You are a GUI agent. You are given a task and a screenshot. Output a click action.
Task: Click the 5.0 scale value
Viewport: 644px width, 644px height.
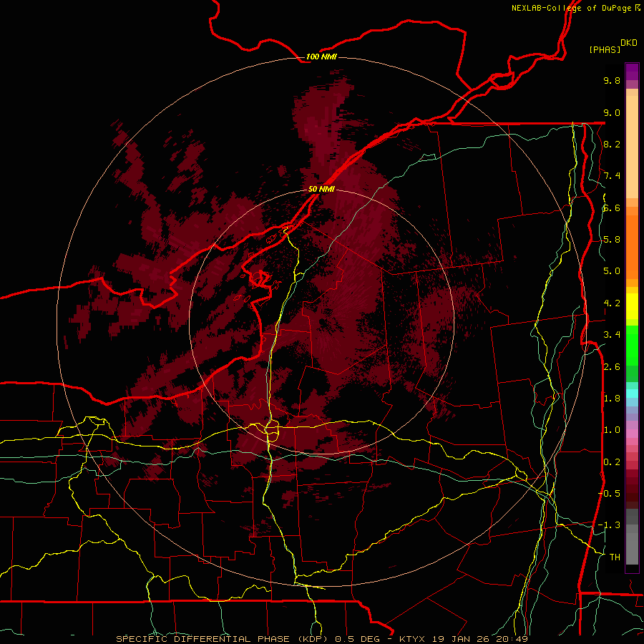(612, 271)
